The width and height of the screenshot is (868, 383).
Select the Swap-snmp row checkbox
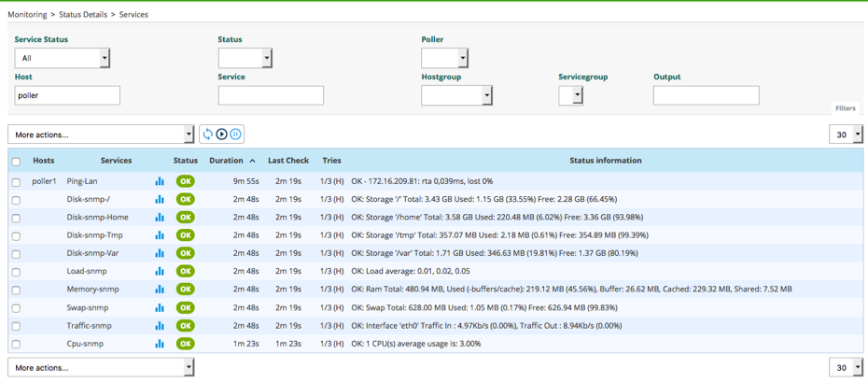pyautogui.click(x=16, y=308)
